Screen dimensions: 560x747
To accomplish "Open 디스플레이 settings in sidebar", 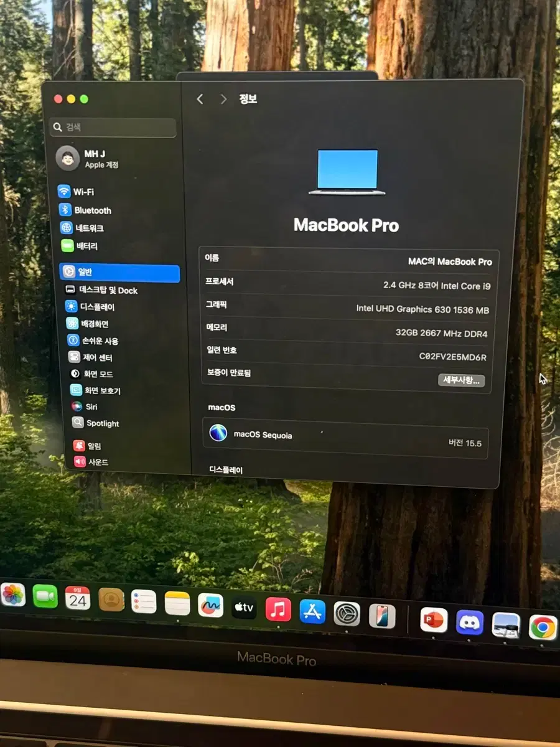I will click(90, 307).
